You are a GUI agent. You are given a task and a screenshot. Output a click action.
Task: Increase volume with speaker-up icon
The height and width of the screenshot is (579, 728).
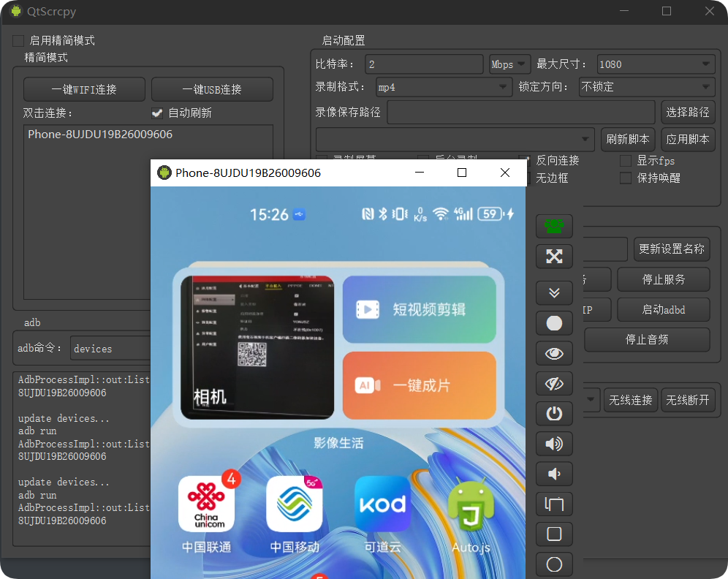[554, 443]
